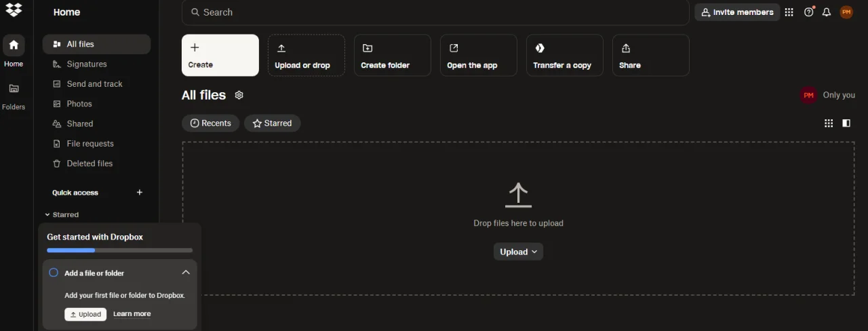Toggle the details side panel icon
Screen dimensions: 868x331
846,123
